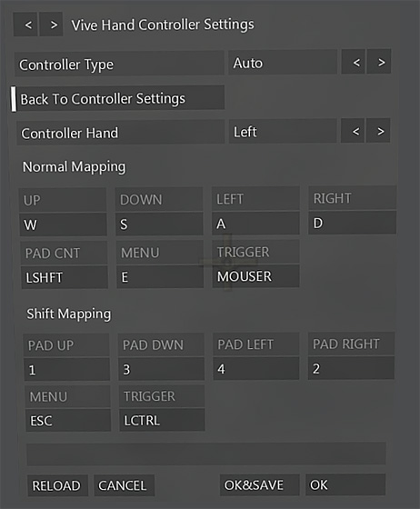Go to next settings page arrow in header
Image resolution: width=420 pixels, height=509 pixels.
click(51, 25)
